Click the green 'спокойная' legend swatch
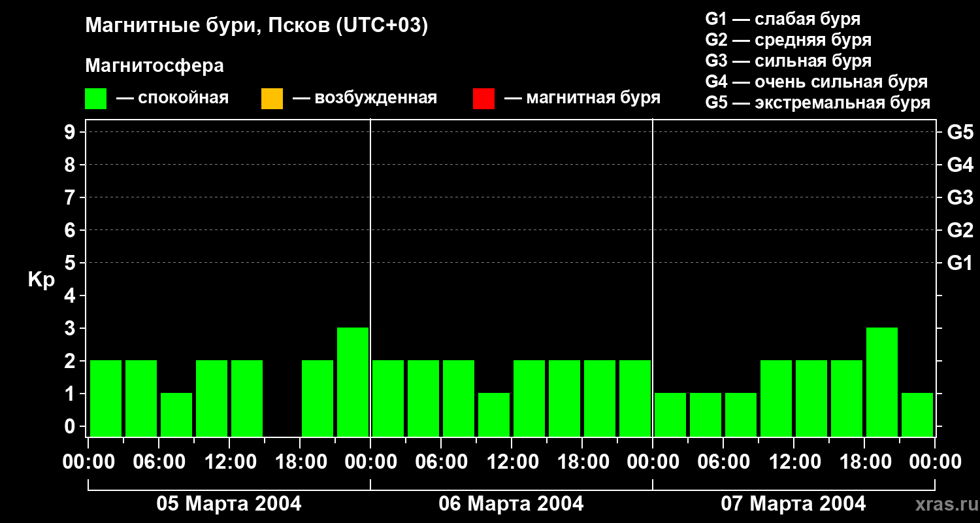 (x=95, y=99)
